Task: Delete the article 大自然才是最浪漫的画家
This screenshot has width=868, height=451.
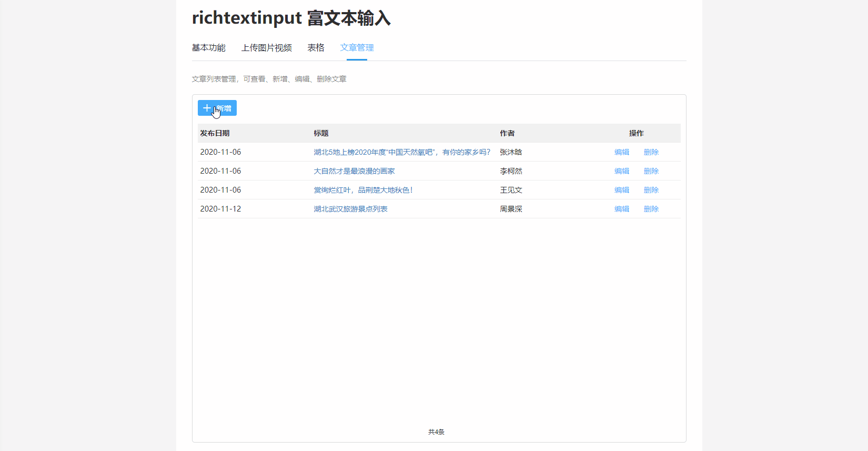Action: click(x=651, y=171)
